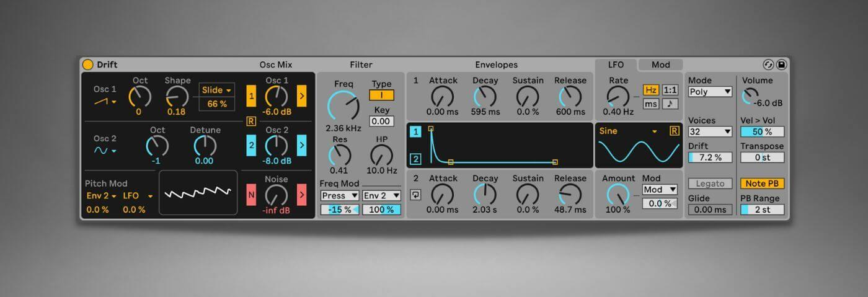Screen dimensions: 868x297
Task: Set LFO rate to synced note mode
Action: point(670,104)
